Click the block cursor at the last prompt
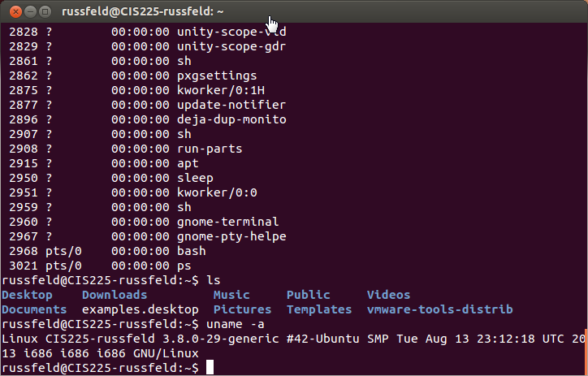Viewport: 588px width, 376px height. pos(210,368)
